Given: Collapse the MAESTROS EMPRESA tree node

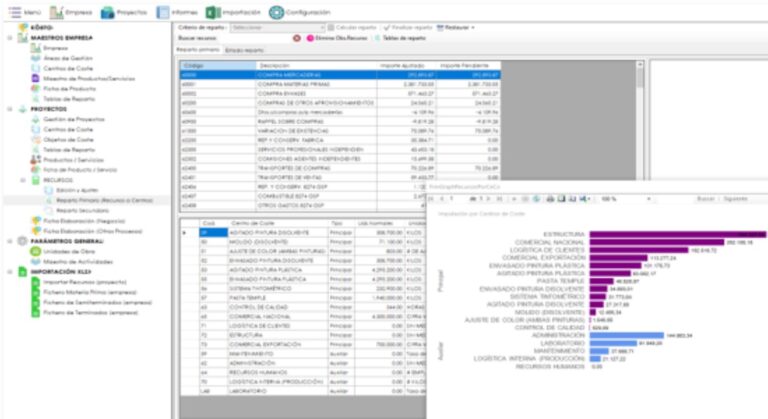Looking at the screenshot, I should coord(9,36).
